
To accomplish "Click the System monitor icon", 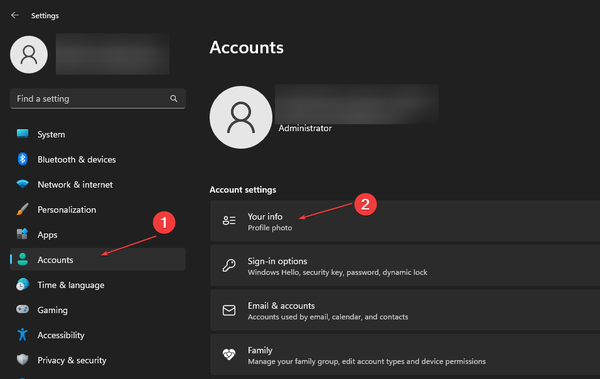I will coord(23,134).
